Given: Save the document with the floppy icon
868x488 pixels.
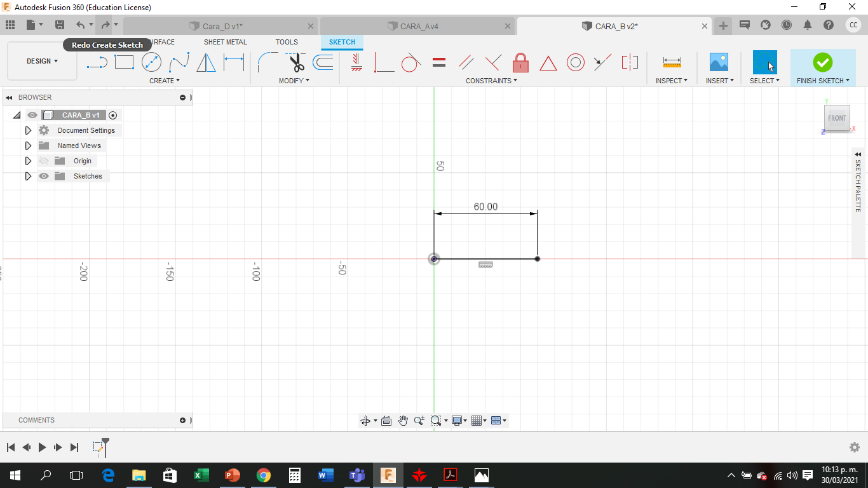Looking at the screenshot, I should tap(60, 25).
